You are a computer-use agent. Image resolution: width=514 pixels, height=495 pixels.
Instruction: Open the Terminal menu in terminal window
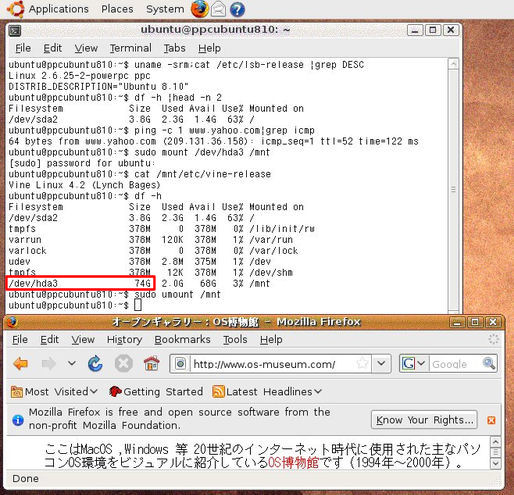click(x=131, y=48)
